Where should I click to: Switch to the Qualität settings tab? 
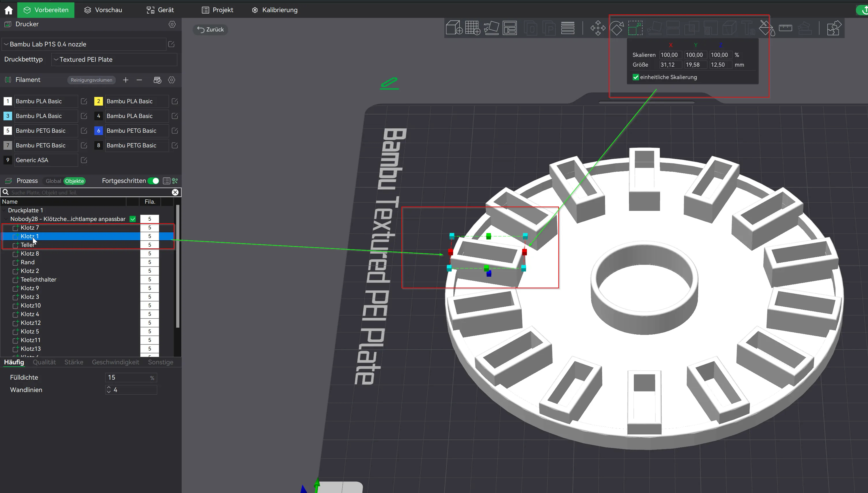(44, 362)
